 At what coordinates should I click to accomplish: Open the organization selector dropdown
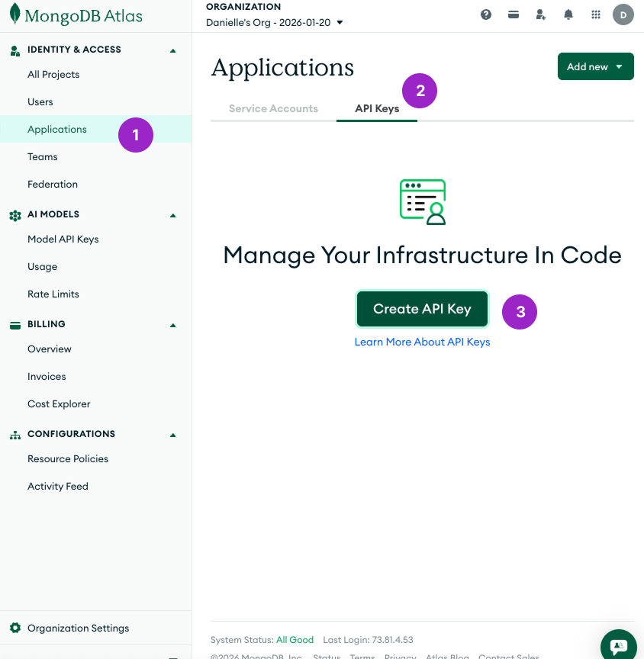275,23
